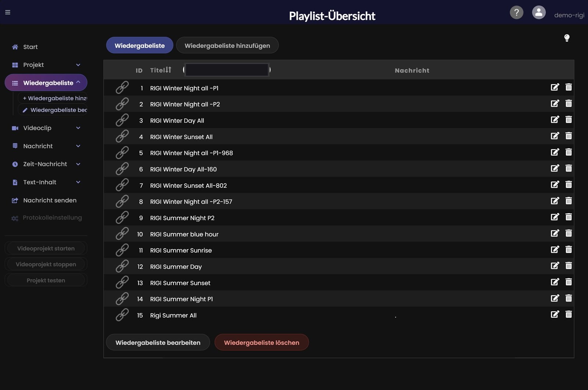Viewport: 588px width, 390px height.
Task: Click the Projekt testen button
Action: pos(46,280)
